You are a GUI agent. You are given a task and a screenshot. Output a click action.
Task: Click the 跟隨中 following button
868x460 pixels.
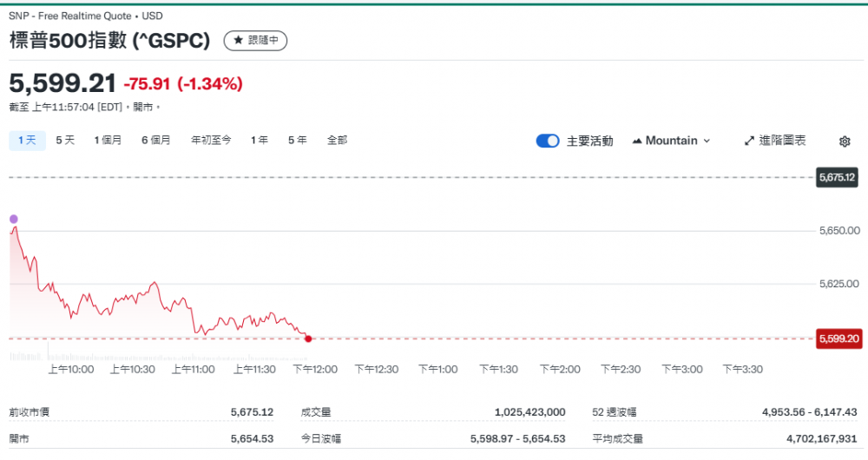[x=255, y=40]
